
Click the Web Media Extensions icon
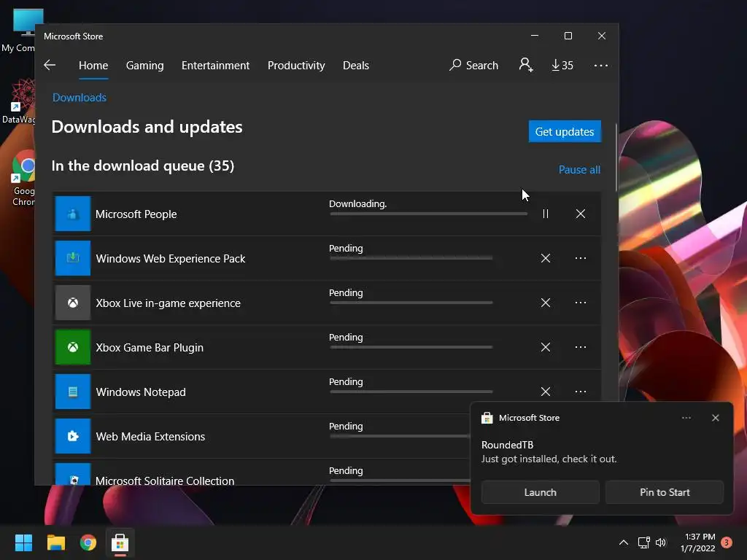click(73, 436)
